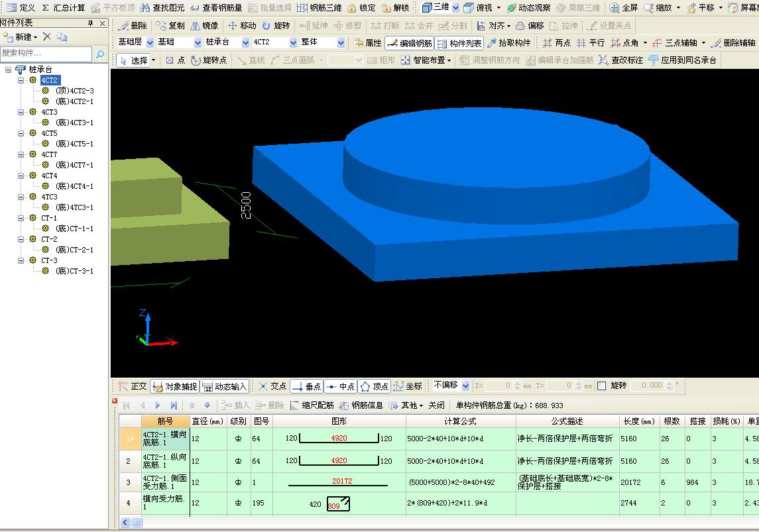Toggle 顶点 vertex snap
Screen dimensions: 759x532
point(374,386)
